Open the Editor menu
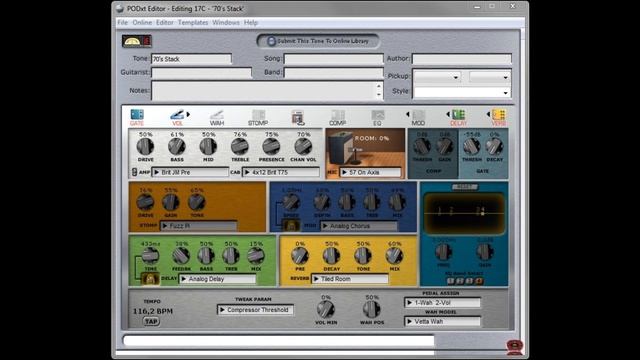Screen dimensions: 640x360 click(x=165, y=22)
